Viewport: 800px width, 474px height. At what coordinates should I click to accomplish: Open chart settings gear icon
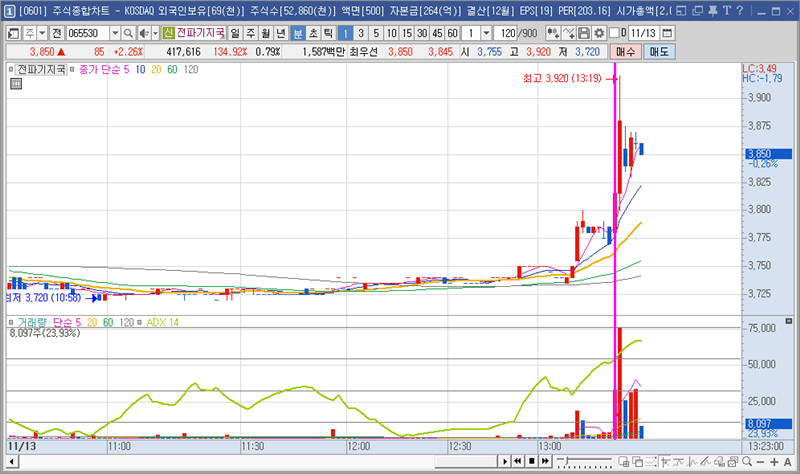(x=599, y=33)
